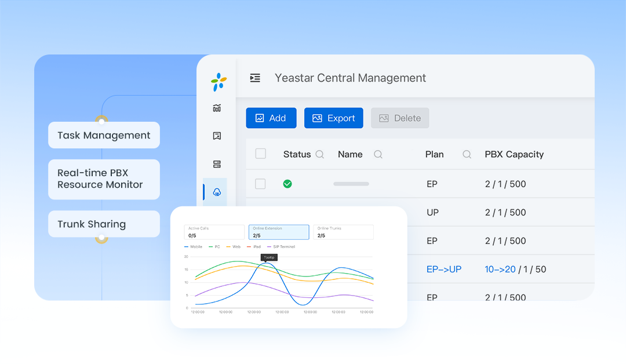Click the Export button
626x364 pixels.
coord(333,118)
